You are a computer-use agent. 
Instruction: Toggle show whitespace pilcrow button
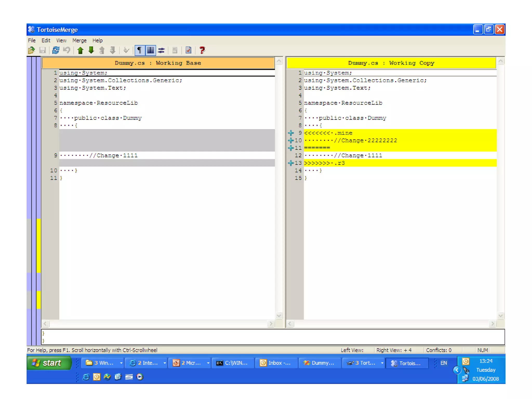point(139,50)
